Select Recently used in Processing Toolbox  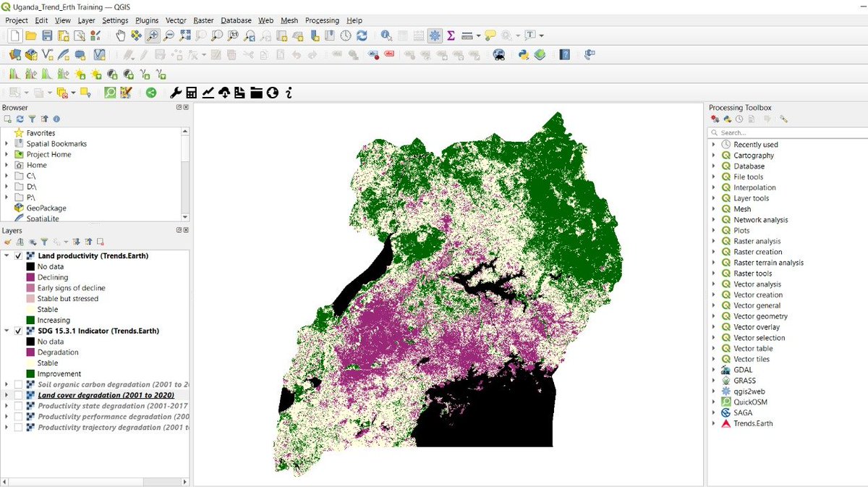coord(756,145)
